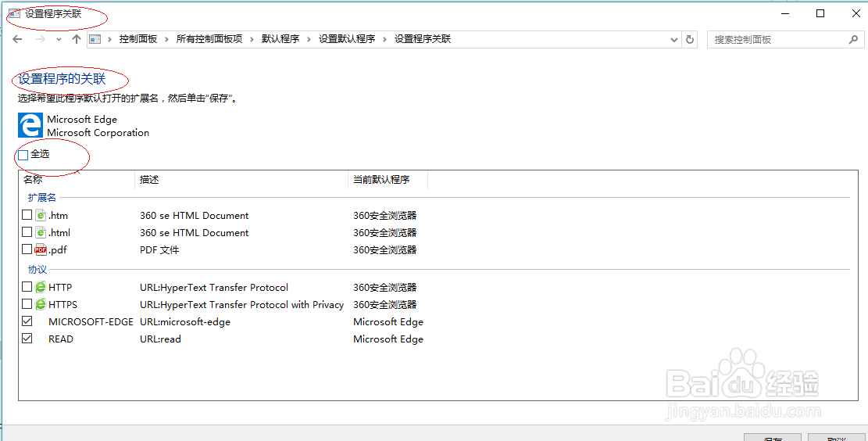Click the search magnifier icon

853,39
